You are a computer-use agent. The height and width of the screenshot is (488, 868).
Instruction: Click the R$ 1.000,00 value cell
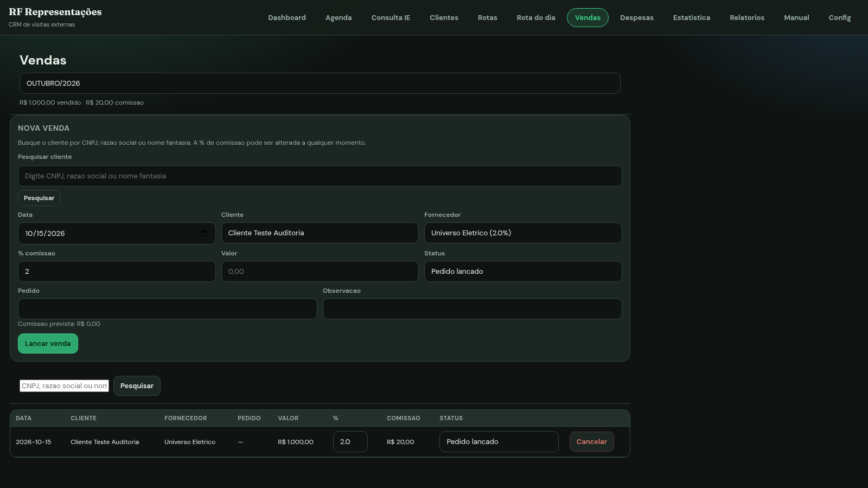(x=296, y=442)
